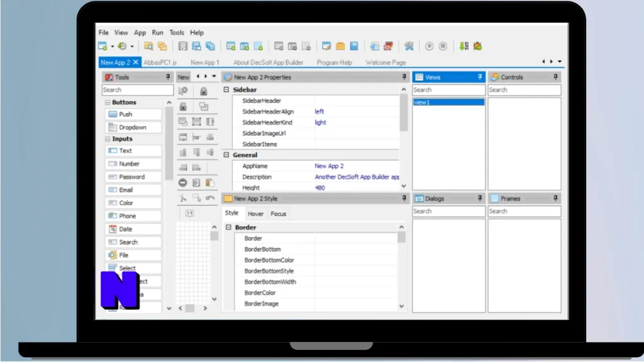The image size is (644, 362).
Task: Click the blue book toolbar icon
Action: (354, 46)
